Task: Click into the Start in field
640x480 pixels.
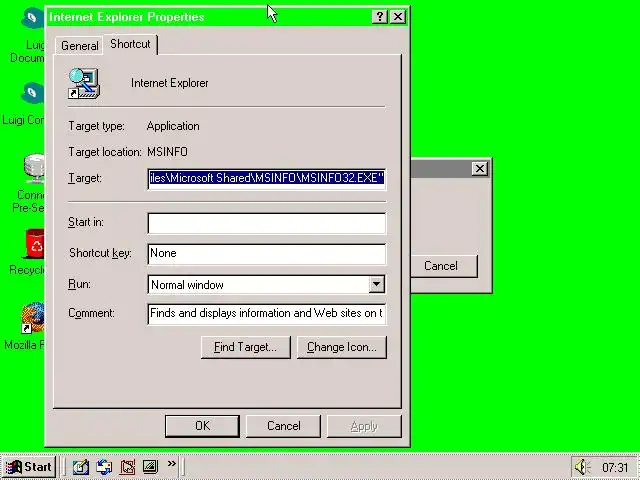Action: pyautogui.click(x=267, y=223)
